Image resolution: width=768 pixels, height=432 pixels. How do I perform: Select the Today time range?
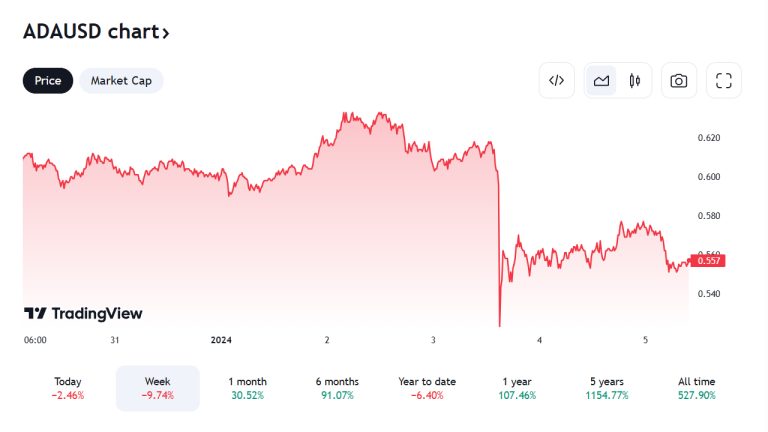tap(68, 388)
